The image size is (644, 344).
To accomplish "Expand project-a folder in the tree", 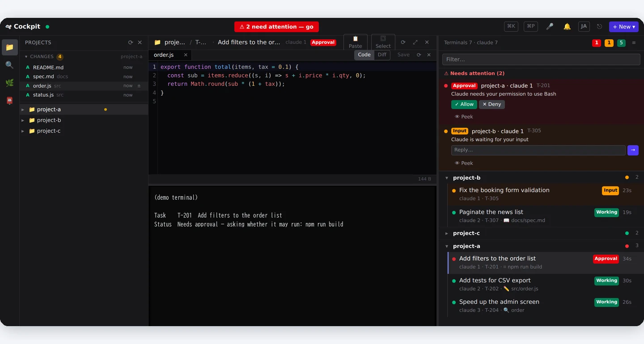I will (x=23, y=109).
